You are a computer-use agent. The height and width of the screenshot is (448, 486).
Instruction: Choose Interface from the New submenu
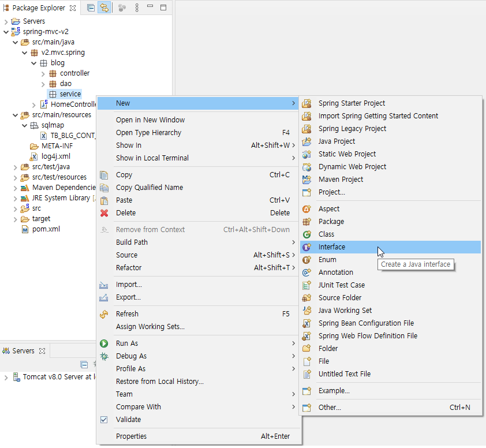(x=390, y=247)
